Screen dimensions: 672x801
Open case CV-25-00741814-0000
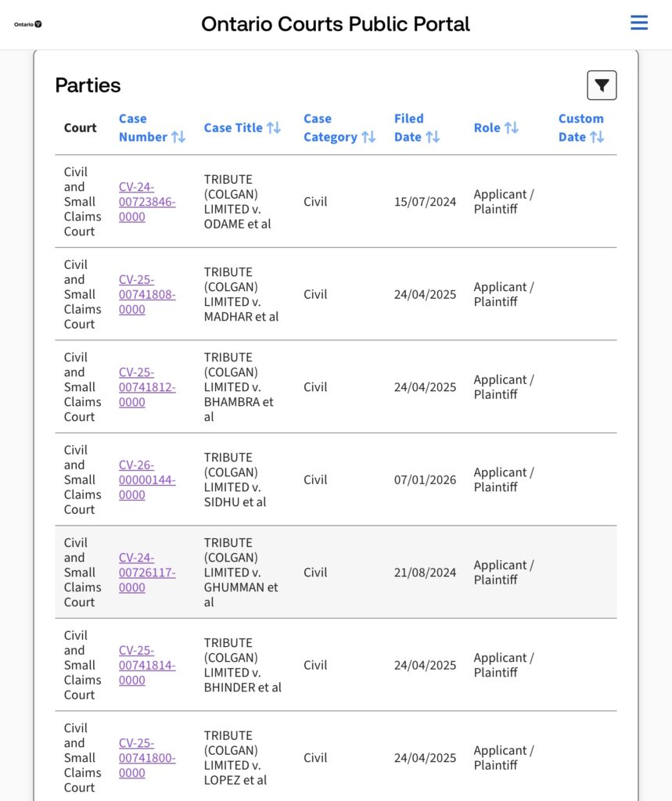[x=147, y=666]
